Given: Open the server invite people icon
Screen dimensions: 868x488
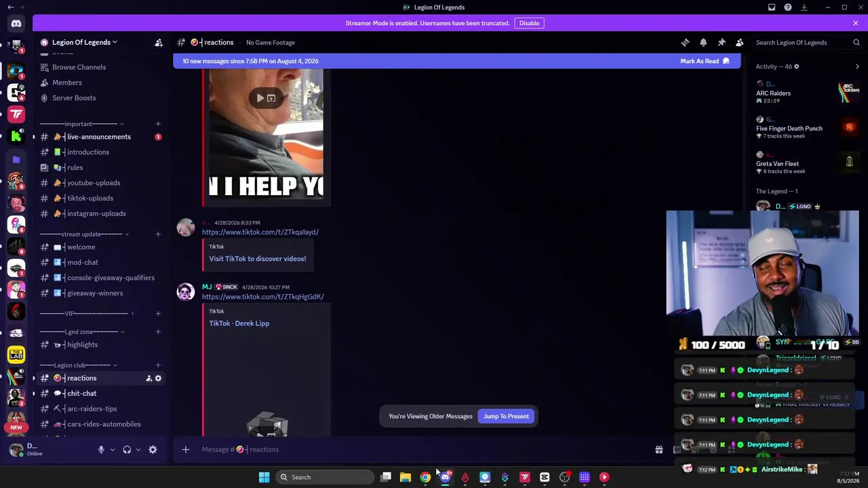Looking at the screenshot, I should (159, 43).
